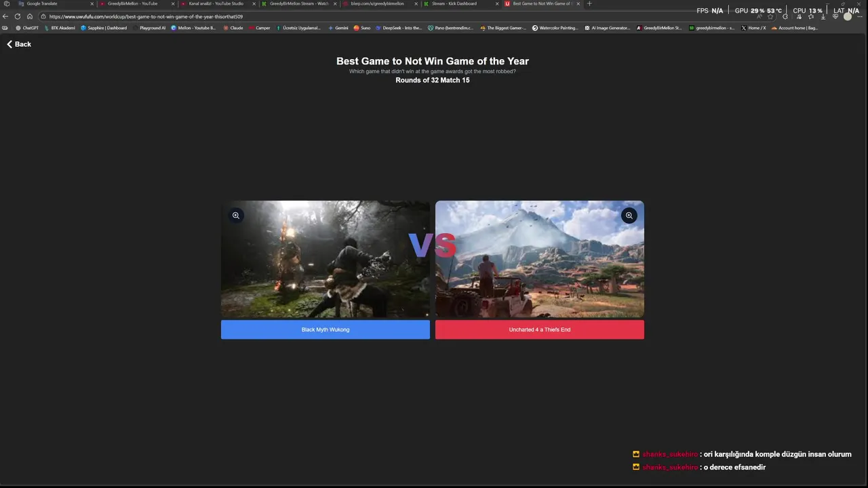Open the browser downloads icon
Screen dimensions: 868x488
pyautogui.click(x=823, y=16)
